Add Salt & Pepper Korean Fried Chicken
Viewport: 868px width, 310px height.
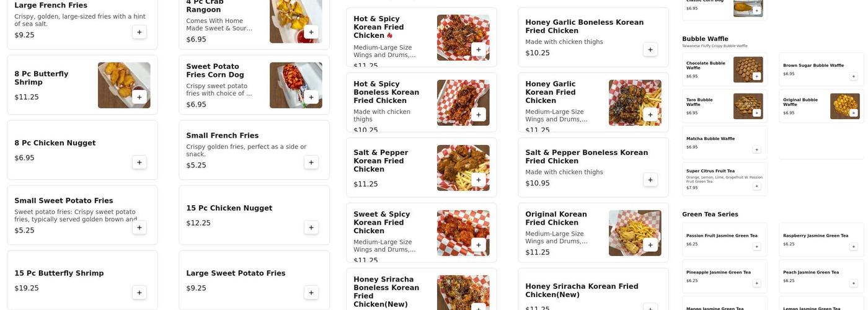coord(478,180)
